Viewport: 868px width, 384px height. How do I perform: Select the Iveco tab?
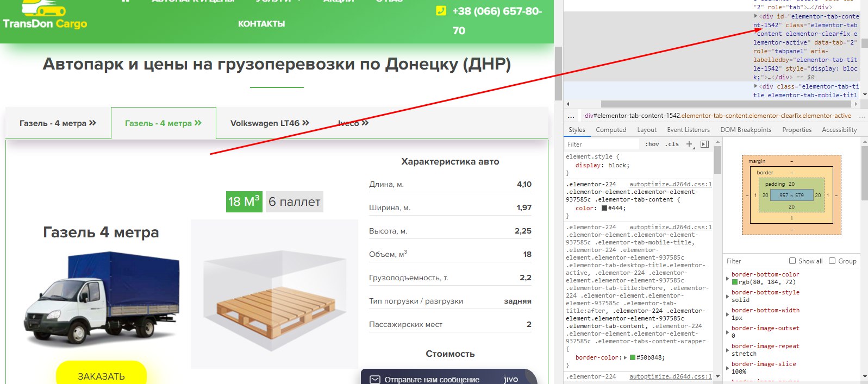coord(353,123)
